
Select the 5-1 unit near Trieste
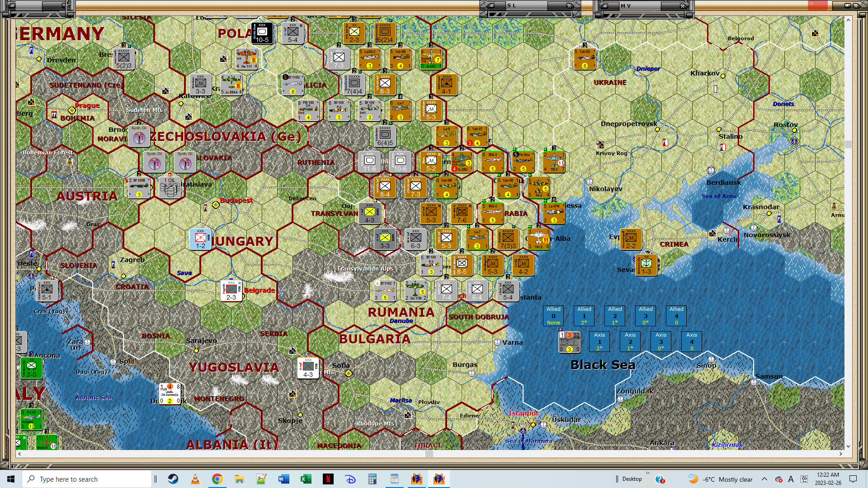[47, 291]
